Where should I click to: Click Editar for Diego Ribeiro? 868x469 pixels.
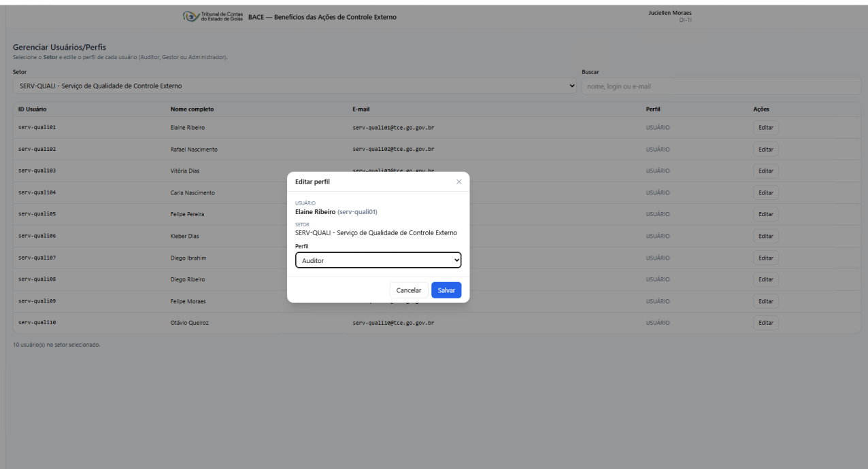pyautogui.click(x=765, y=279)
